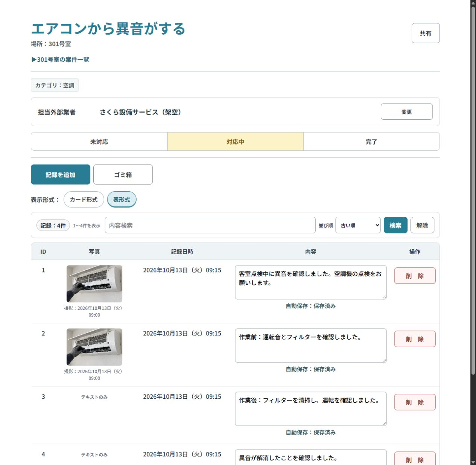The width and height of the screenshot is (476, 465).
Task: Focus the 内容検索 search field
Action: click(210, 225)
